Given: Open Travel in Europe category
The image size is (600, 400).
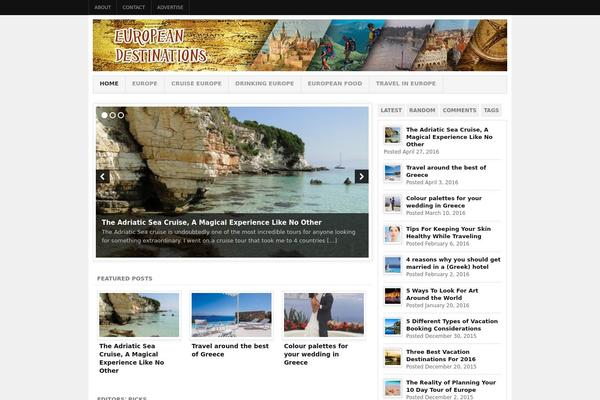Looking at the screenshot, I should click(x=406, y=83).
